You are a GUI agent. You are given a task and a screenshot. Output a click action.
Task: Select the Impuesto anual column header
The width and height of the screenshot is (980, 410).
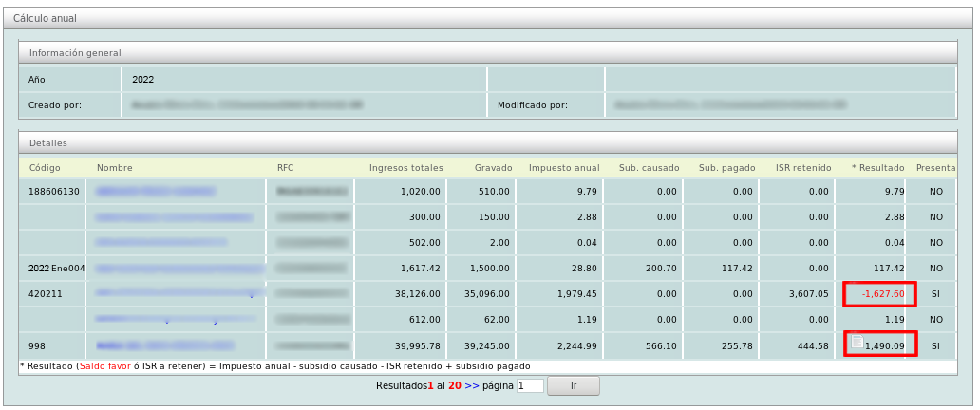[564, 168]
